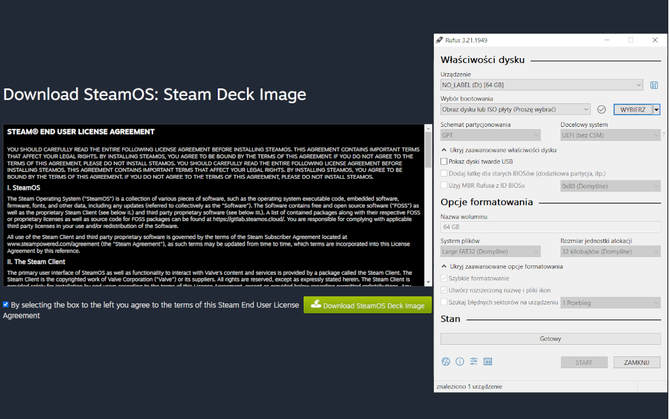Toggle the Steam license agreement checkbox
This screenshot has height=419, width=670.
pyautogui.click(x=6, y=305)
